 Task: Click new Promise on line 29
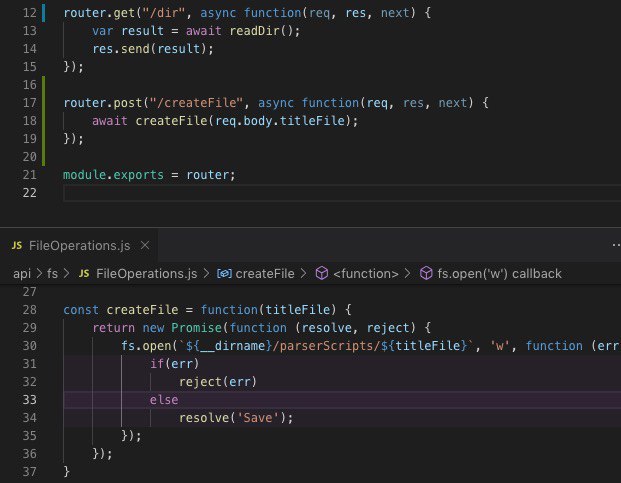click(x=182, y=328)
